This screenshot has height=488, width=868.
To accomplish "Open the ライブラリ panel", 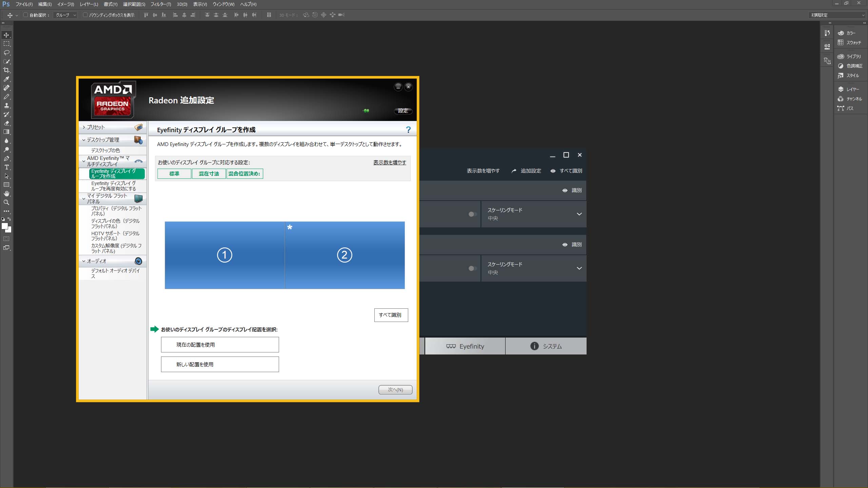I will tap(850, 57).
